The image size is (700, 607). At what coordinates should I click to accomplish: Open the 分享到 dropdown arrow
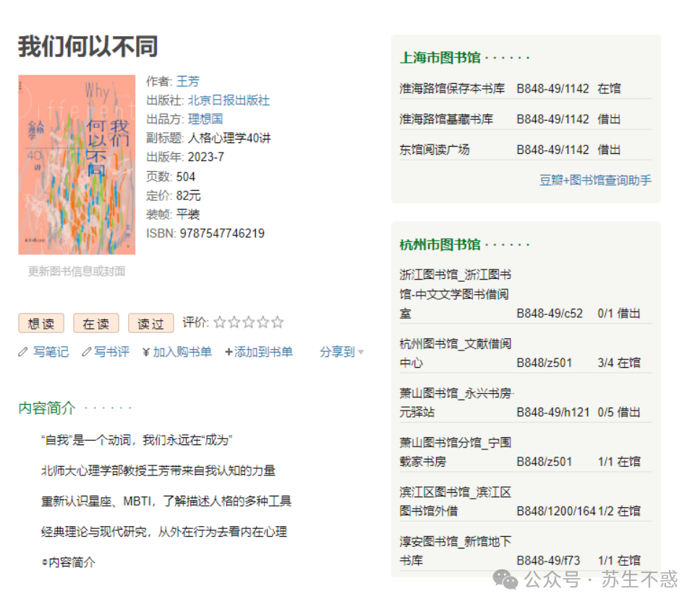coord(361,353)
